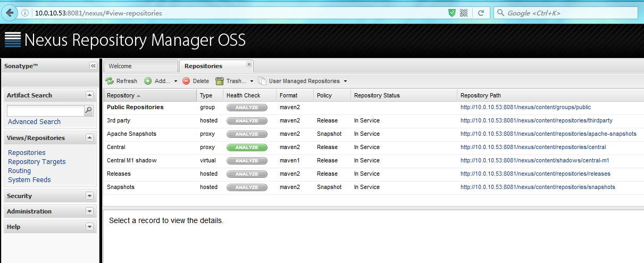Click the Nexus logo stacked-lines icon
644x263 pixels.
[x=12, y=40]
